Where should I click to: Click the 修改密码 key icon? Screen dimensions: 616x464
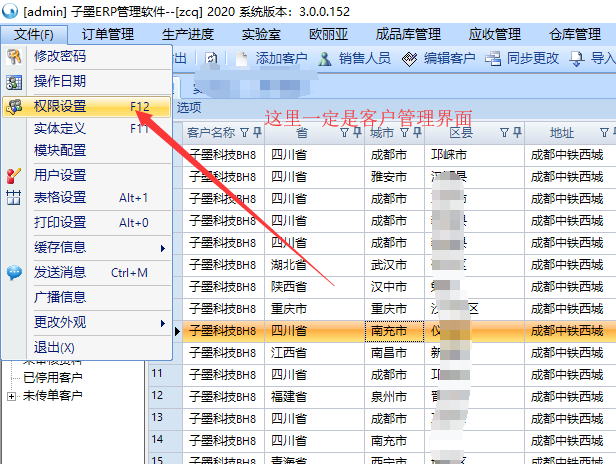(x=14, y=57)
